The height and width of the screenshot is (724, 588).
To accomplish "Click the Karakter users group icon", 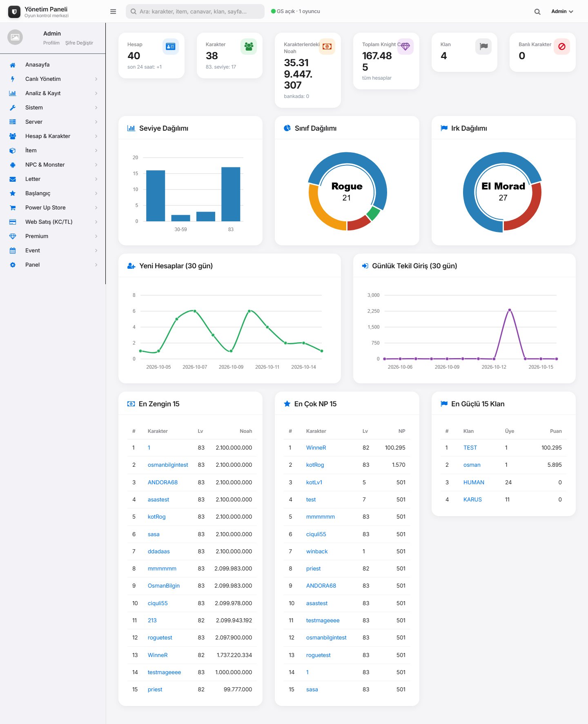I will pos(249,47).
